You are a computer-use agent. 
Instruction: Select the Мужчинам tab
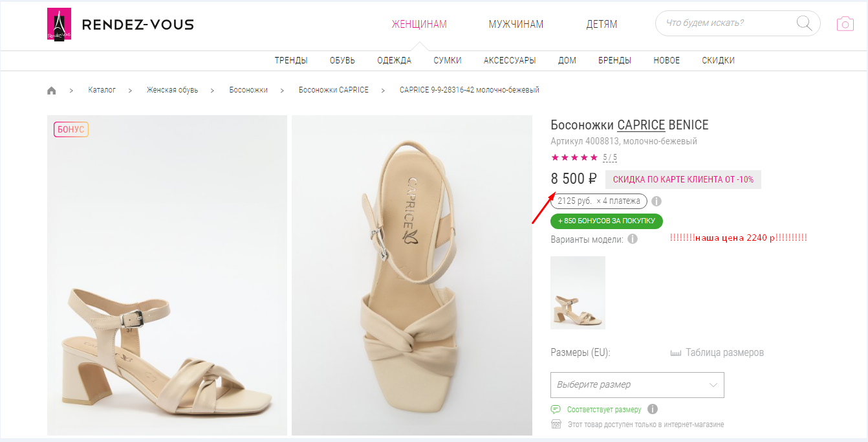click(515, 25)
